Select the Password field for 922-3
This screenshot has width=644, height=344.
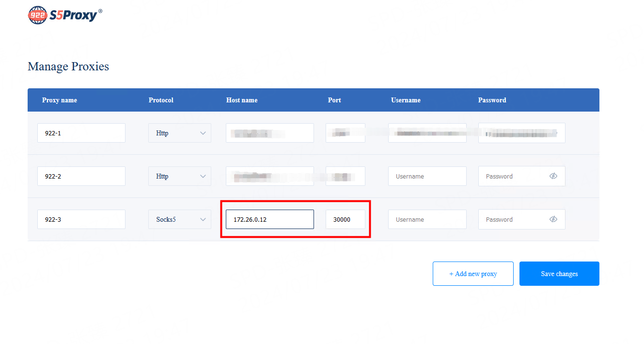tap(514, 219)
